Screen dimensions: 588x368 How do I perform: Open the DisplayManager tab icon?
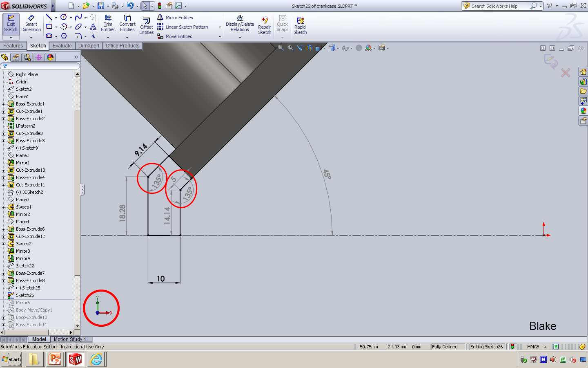pyautogui.click(x=50, y=57)
